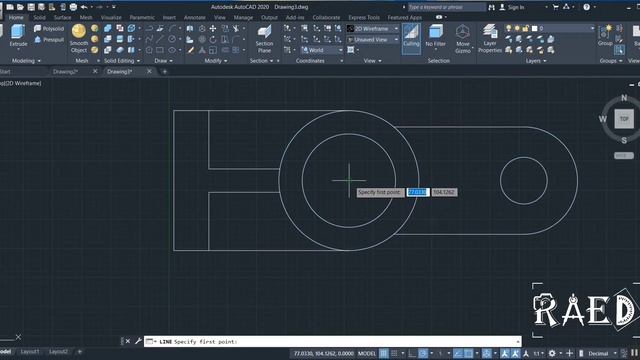This screenshot has width=640, height=360.
Task: Expand the Layers panel
Action: point(536,61)
